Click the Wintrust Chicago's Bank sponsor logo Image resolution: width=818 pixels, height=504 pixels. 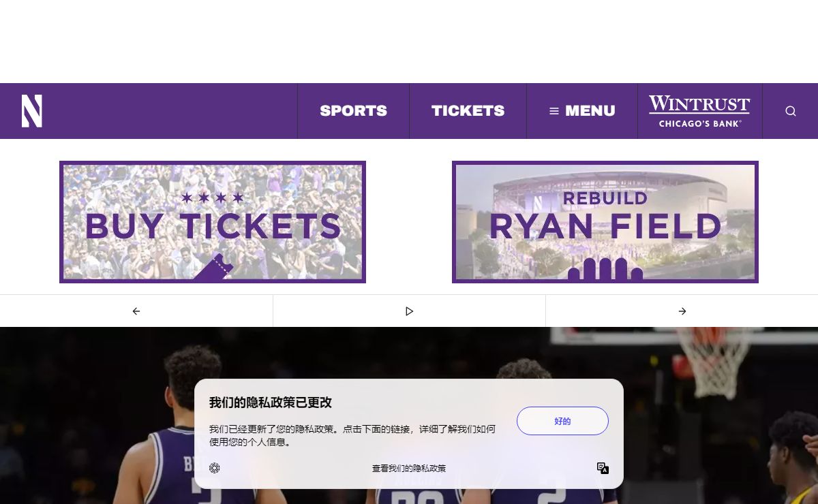pyautogui.click(x=699, y=111)
